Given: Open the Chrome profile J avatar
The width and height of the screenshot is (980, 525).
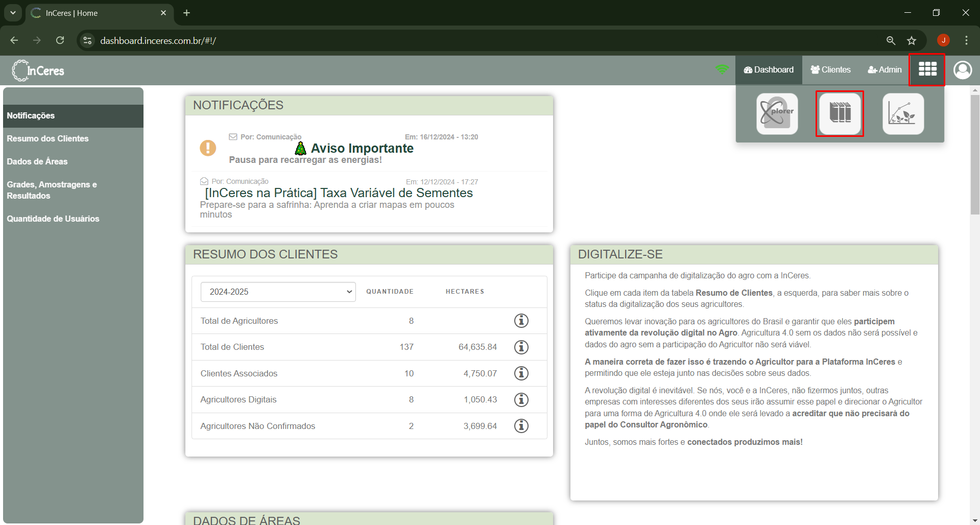Looking at the screenshot, I should click(x=943, y=40).
